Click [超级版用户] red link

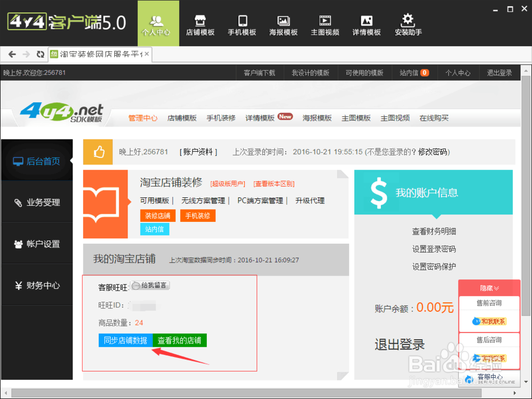coord(228,184)
